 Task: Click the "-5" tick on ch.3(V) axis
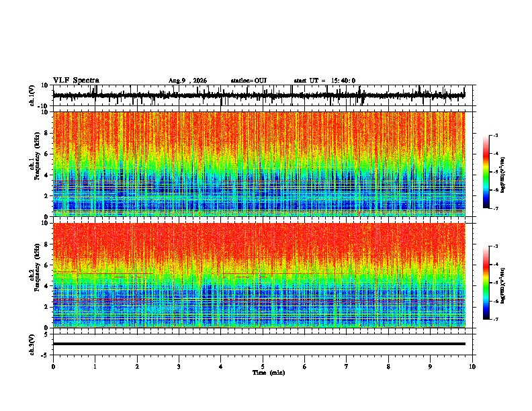coord(45,355)
